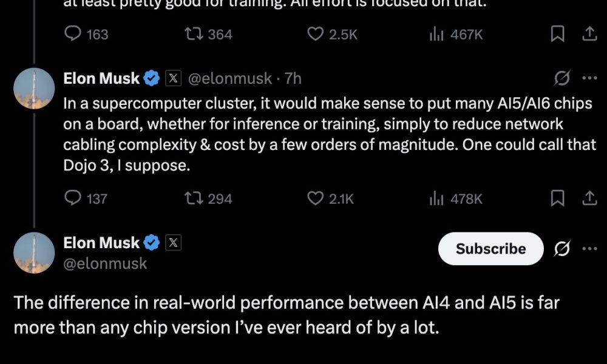Open Grok icon on the Dojo 3 tweet
607x364 pixels.
point(562,78)
